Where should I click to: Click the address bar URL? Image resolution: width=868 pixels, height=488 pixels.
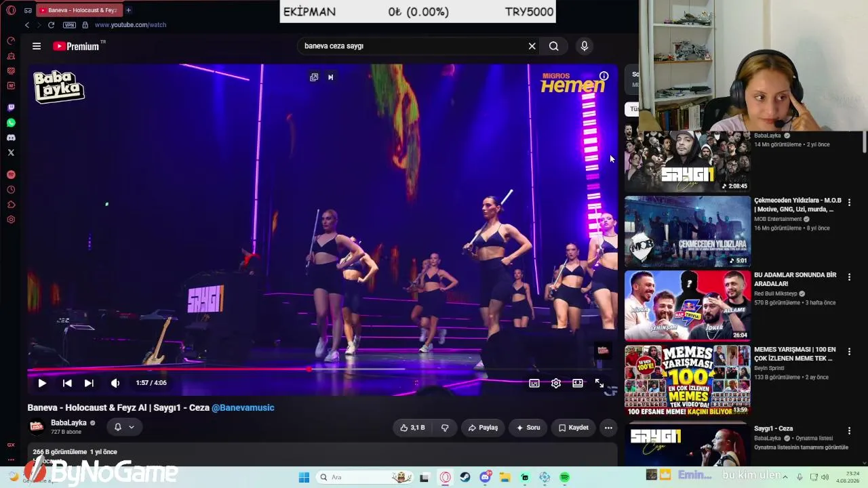[130, 25]
